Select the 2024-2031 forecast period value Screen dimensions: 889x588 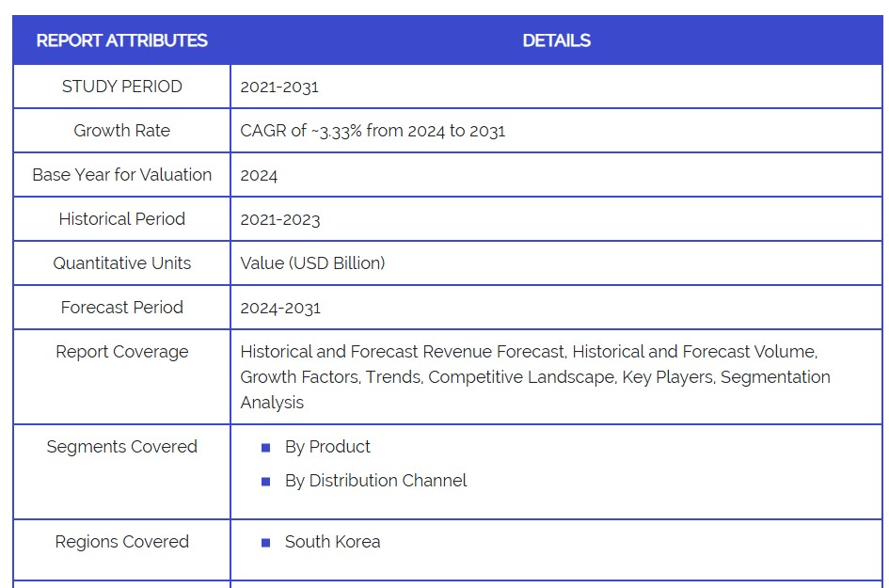[x=280, y=308]
